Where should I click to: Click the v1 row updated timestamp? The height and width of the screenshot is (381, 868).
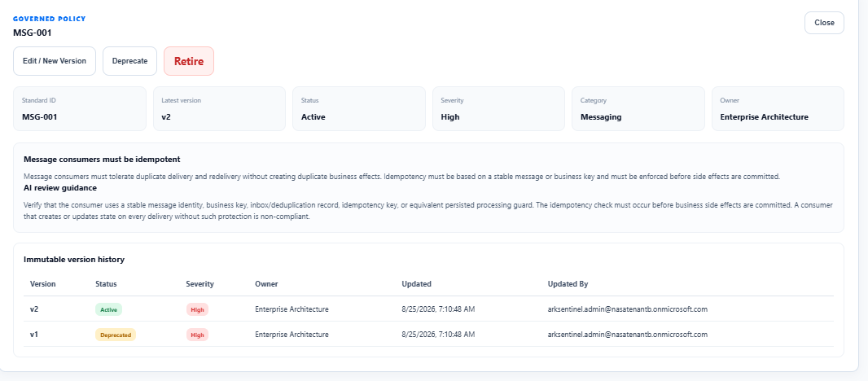tap(438, 335)
